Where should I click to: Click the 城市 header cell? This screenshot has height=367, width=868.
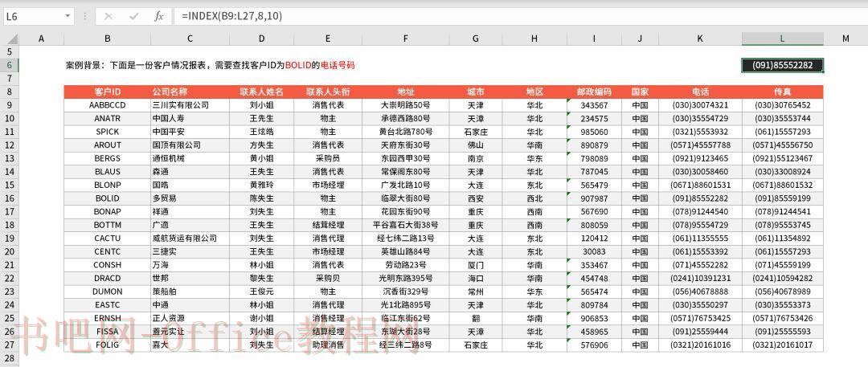[x=476, y=92]
